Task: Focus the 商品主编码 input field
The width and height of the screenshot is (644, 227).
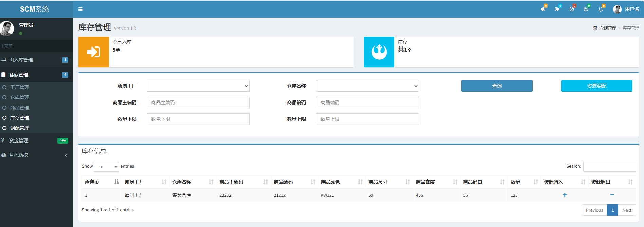Action: point(198,102)
